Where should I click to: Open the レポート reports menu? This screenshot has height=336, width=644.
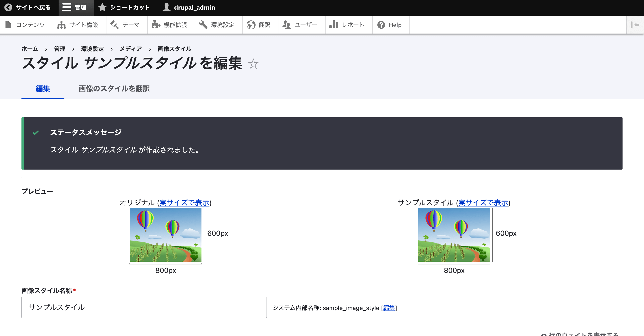coord(349,25)
